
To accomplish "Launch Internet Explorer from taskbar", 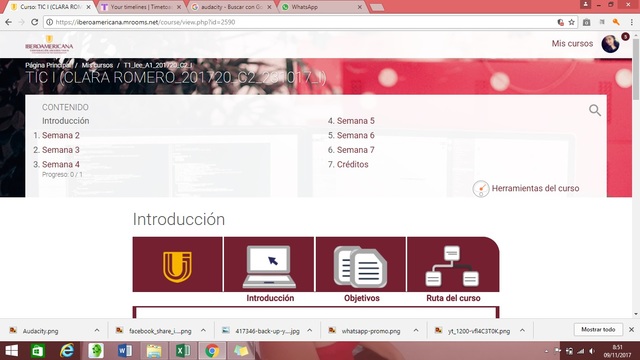I will pyautogui.click(x=67, y=351).
